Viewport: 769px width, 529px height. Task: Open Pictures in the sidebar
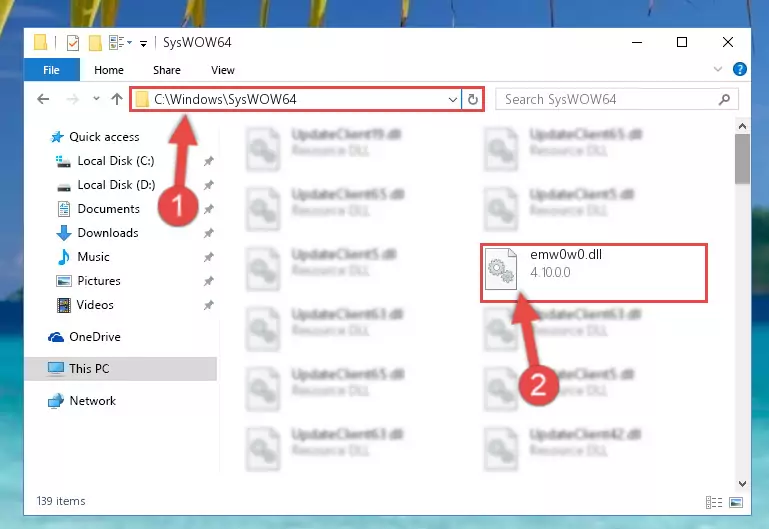pos(99,281)
